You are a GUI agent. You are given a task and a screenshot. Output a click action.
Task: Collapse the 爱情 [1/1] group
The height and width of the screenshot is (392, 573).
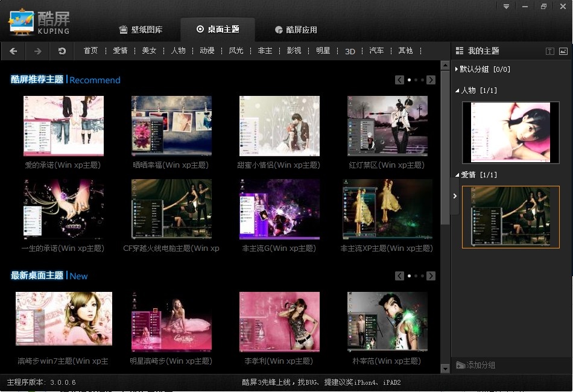[457, 175]
